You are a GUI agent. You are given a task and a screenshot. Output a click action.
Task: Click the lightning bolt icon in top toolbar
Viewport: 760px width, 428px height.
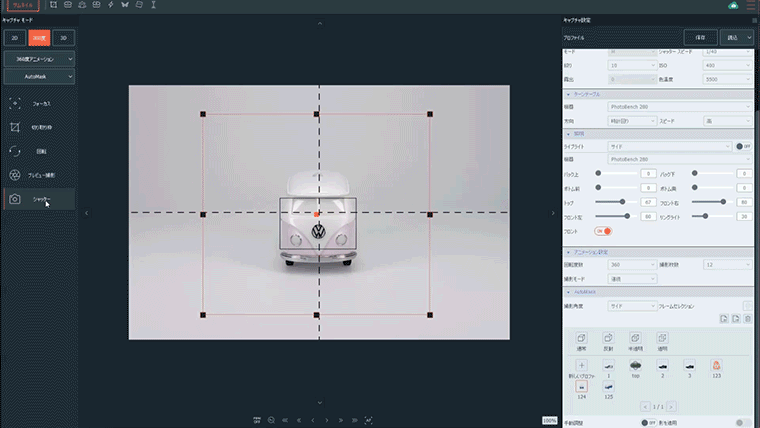(111, 5)
